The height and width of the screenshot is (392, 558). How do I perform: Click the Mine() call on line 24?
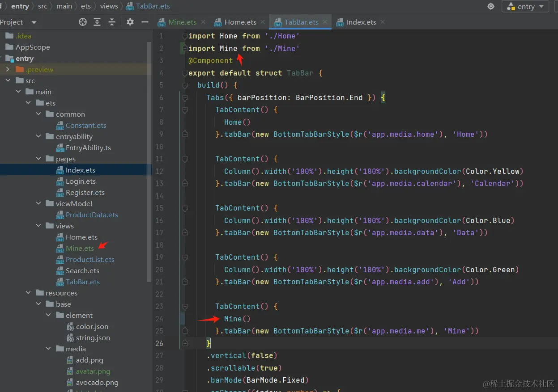(237, 319)
